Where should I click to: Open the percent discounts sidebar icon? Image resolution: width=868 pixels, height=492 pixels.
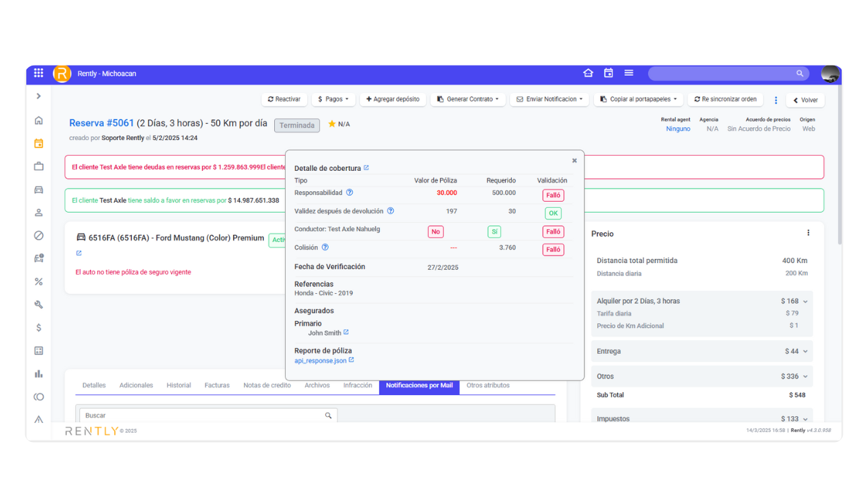pos(39,282)
